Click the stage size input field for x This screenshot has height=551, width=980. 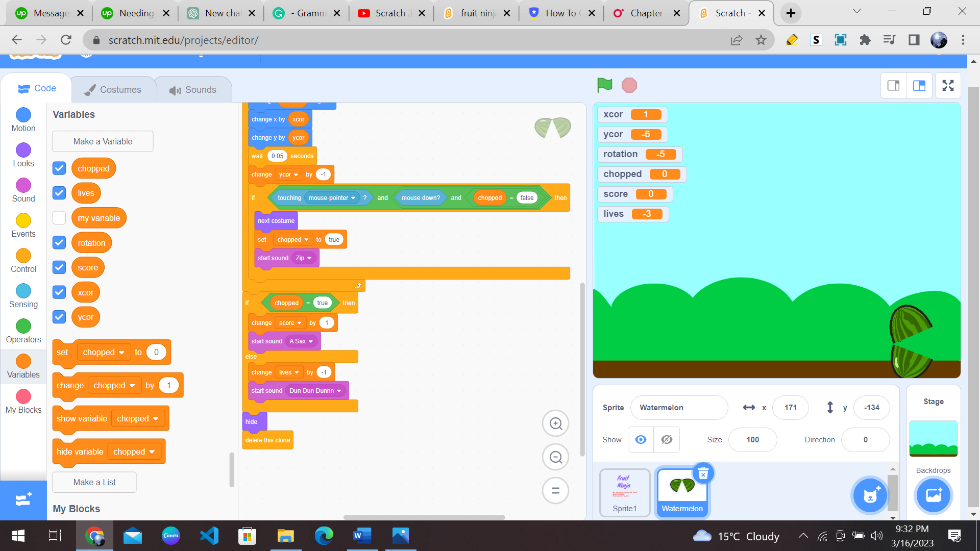click(x=791, y=407)
